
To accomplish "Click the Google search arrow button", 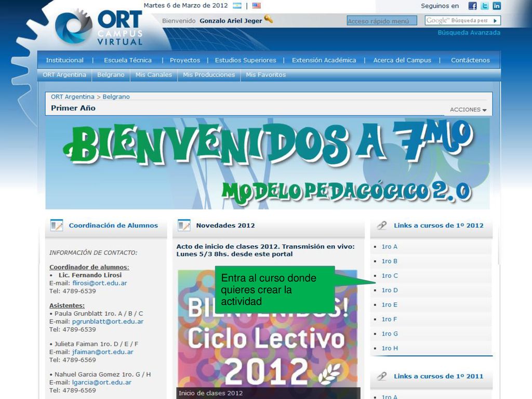I will pyautogui.click(x=495, y=21).
